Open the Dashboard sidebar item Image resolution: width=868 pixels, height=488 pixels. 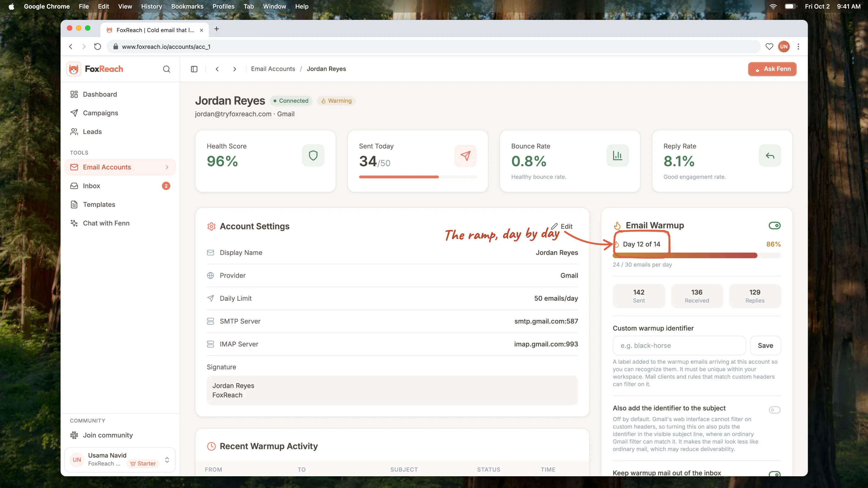pos(120,94)
